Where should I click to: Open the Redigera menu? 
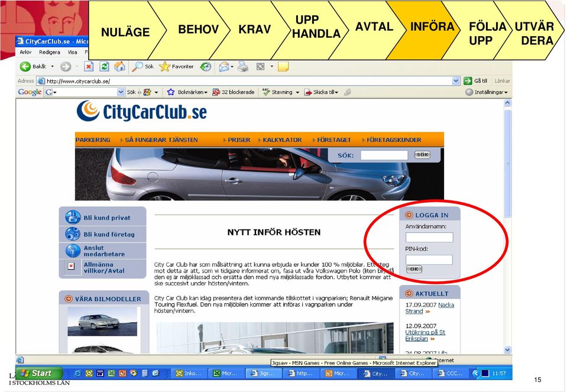point(50,52)
